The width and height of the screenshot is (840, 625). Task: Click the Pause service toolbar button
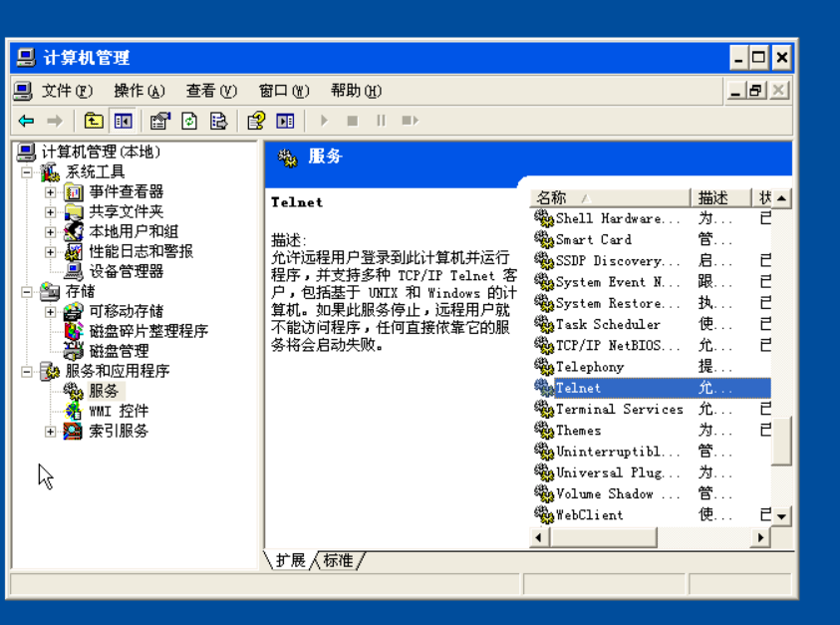(381, 121)
